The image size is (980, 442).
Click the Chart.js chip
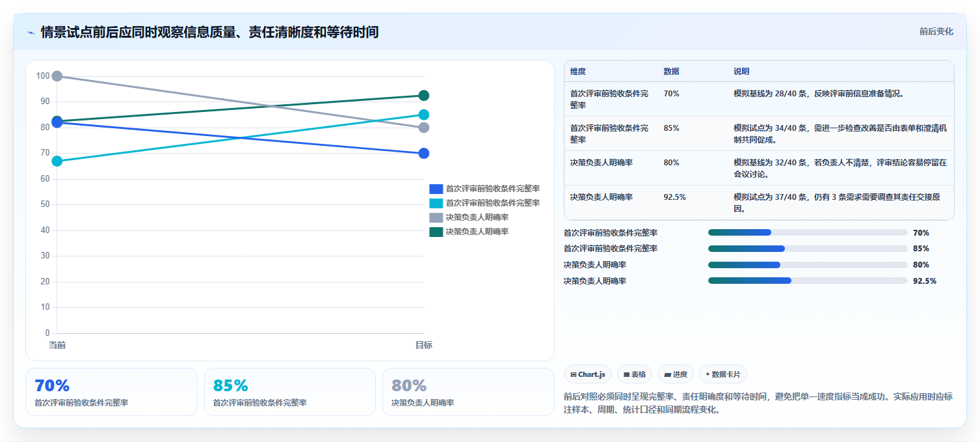coord(588,374)
